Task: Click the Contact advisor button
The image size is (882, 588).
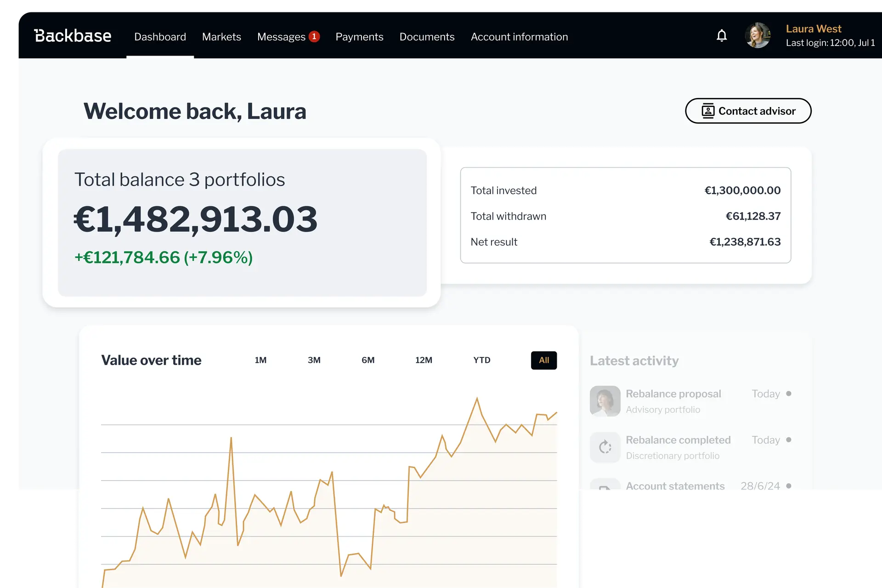Action: (x=748, y=111)
